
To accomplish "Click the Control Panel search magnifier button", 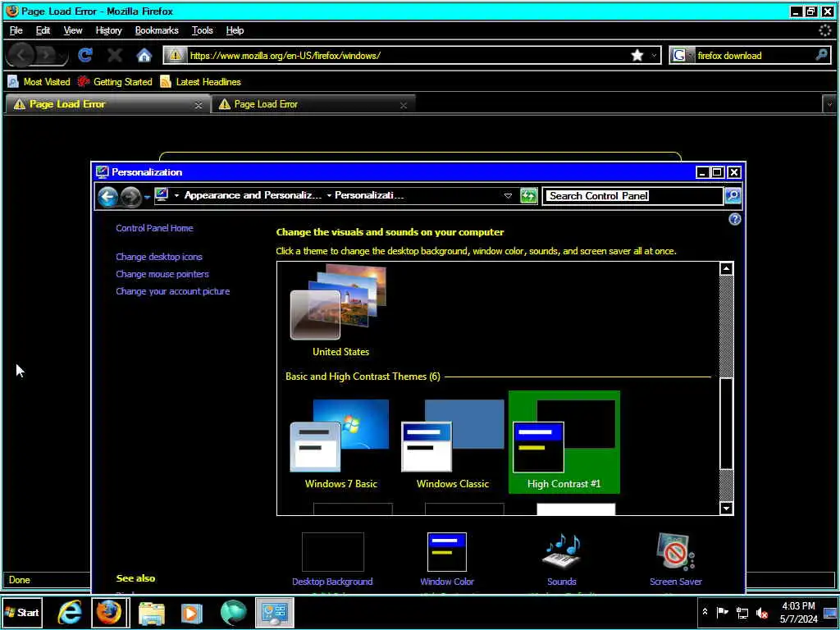I will pyautogui.click(x=733, y=195).
